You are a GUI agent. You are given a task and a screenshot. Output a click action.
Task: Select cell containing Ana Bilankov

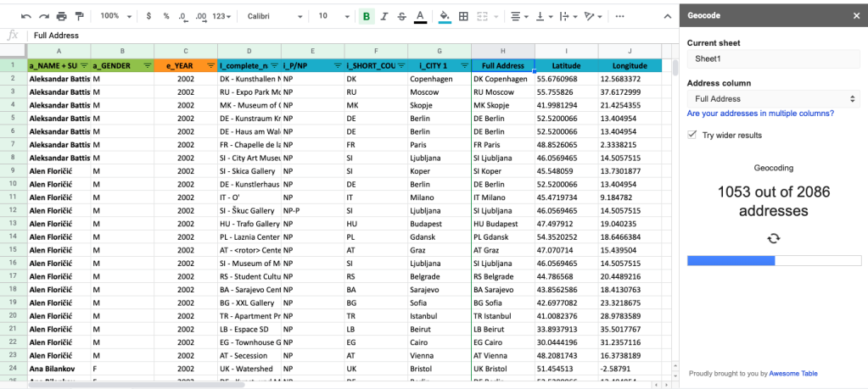[59, 369]
